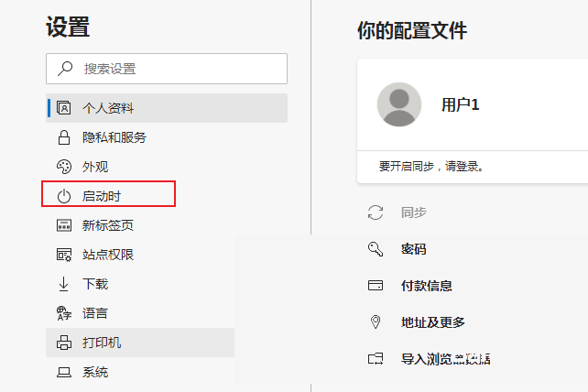Click the search settings input field
588x392 pixels.
167,69
